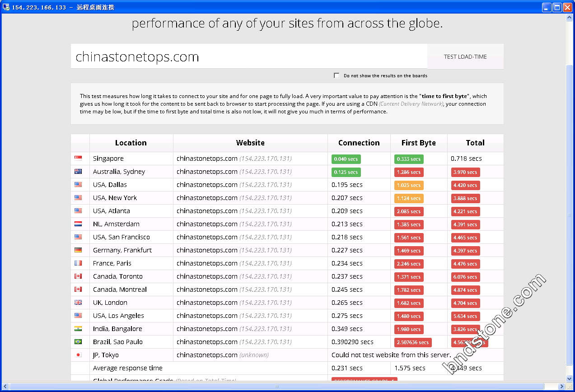Click the vertical scrollbar up arrow

click(x=570, y=17)
